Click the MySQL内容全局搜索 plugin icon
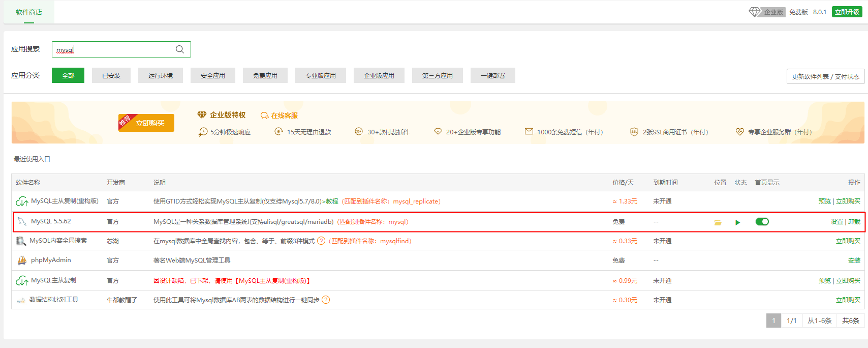The width and height of the screenshot is (868, 348). click(x=21, y=241)
